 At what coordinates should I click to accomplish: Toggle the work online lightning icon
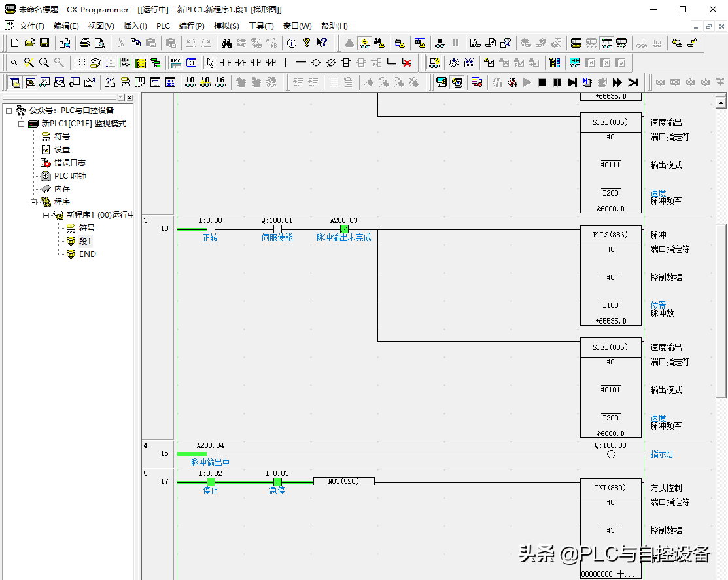364,43
